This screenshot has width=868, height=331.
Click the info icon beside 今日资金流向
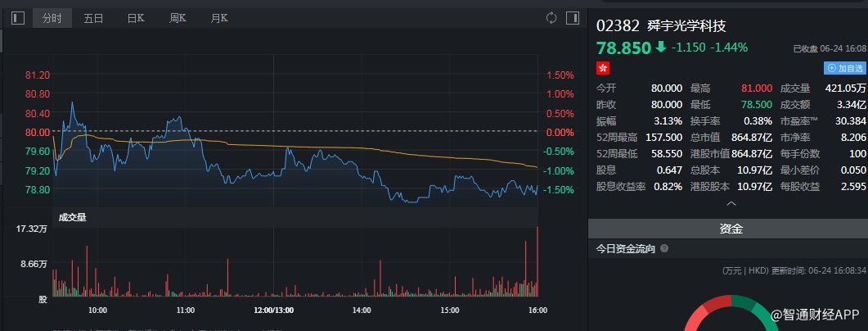click(664, 249)
